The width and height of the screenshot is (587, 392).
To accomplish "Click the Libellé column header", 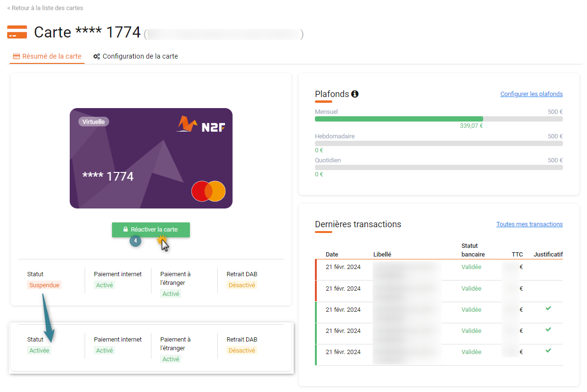I will [382, 255].
